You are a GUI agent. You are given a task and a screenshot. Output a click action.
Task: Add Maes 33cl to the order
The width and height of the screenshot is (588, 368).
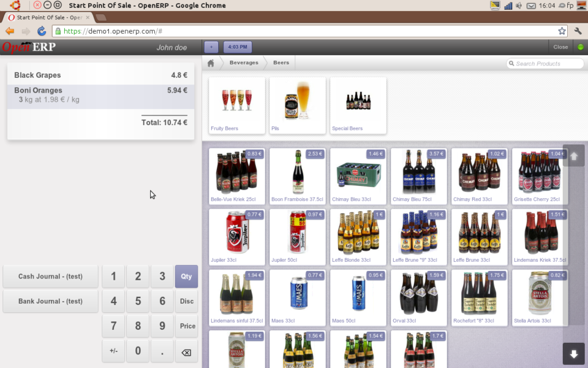coord(298,298)
